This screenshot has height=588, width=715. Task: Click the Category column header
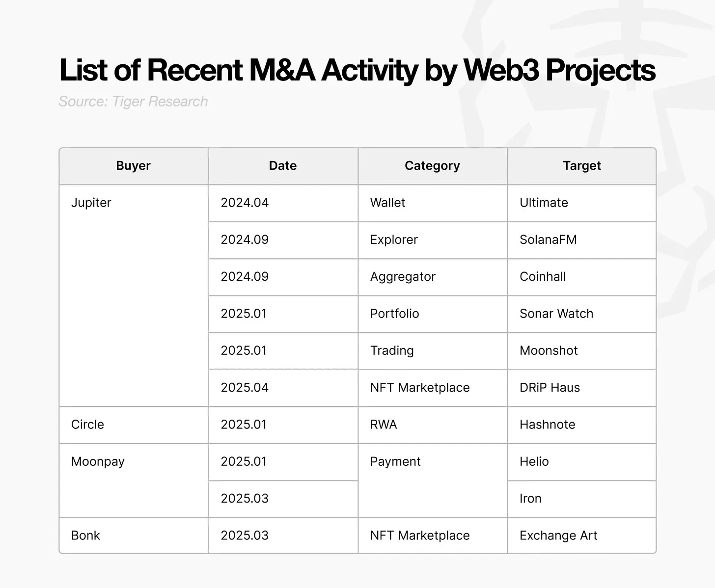[432, 166]
